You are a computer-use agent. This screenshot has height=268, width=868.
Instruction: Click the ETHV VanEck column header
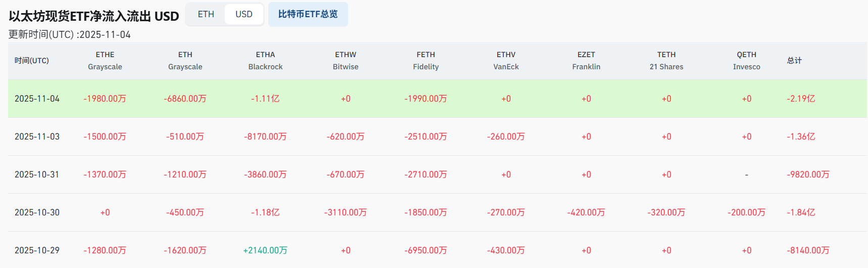pyautogui.click(x=506, y=61)
